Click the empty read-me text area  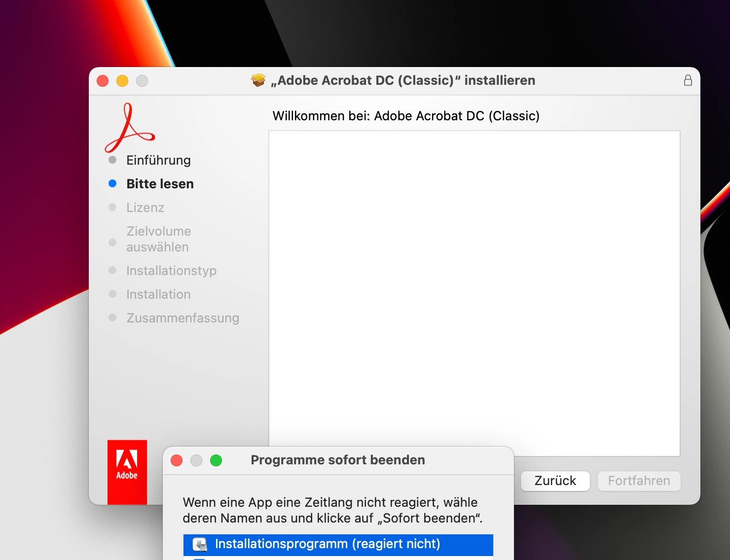point(474,293)
